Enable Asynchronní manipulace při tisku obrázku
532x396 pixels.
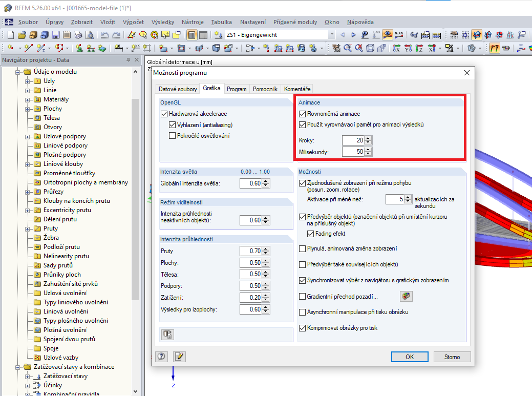(302, 312)
